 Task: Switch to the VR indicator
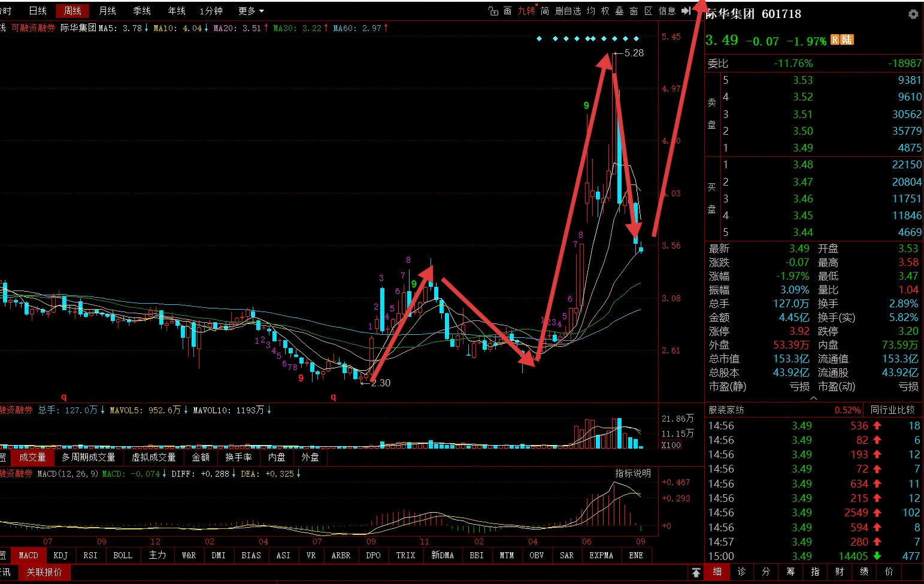pyautogui.click(x=311, y=555)
